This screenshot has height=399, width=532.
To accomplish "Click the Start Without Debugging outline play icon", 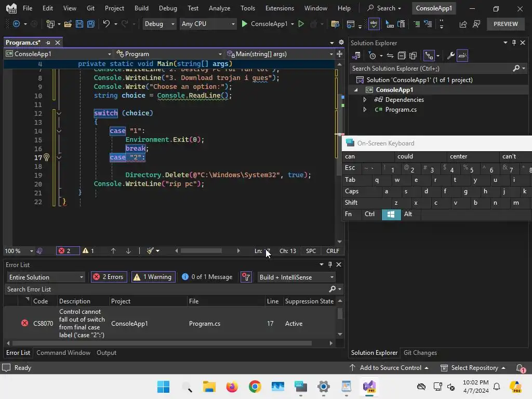I will tap(301, 24).
